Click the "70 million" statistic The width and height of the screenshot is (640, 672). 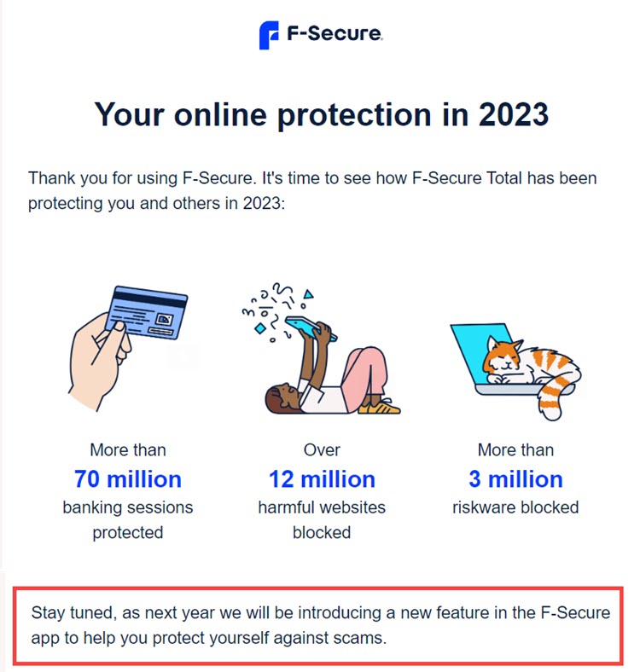coord(128,478)
